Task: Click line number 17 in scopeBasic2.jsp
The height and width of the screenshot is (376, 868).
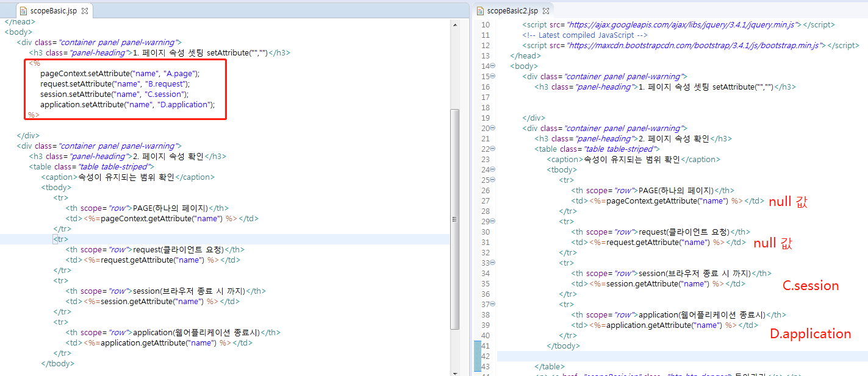Action: (485, 97)
